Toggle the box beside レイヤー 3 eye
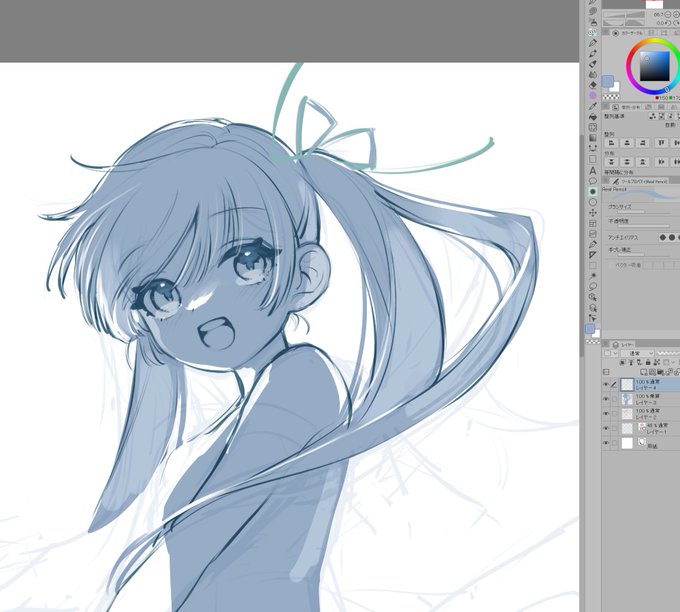680x612 pixels. tap(614, 399)
